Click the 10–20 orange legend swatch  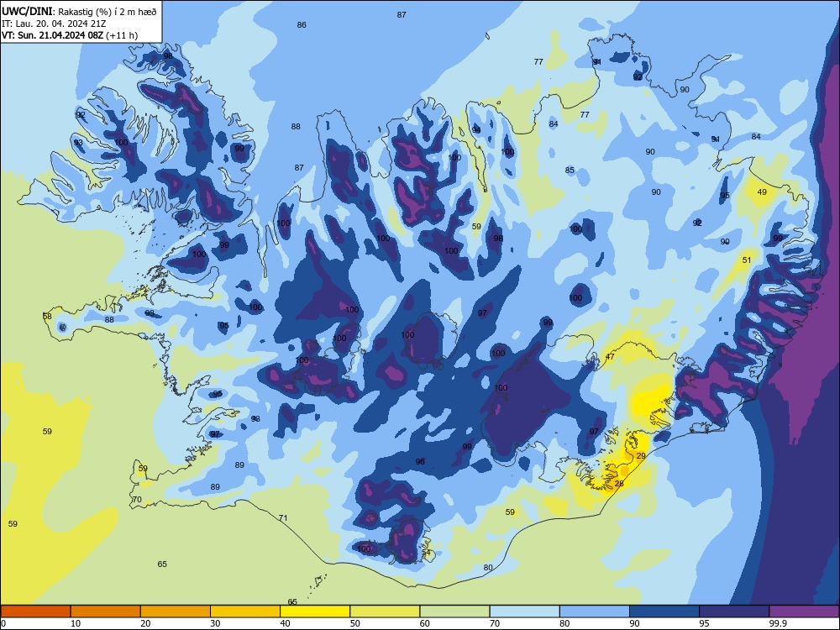(x=106, y=612)
